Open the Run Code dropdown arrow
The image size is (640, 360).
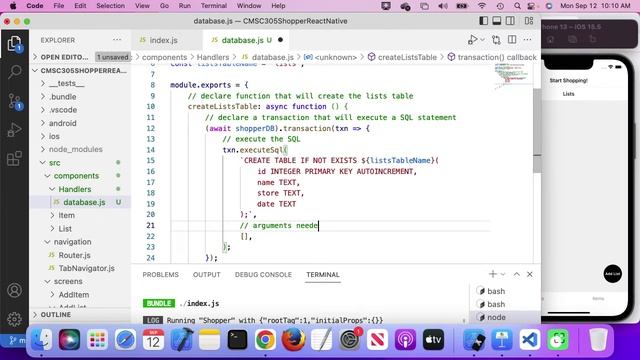pyautogui.click(x=482, y=40)
